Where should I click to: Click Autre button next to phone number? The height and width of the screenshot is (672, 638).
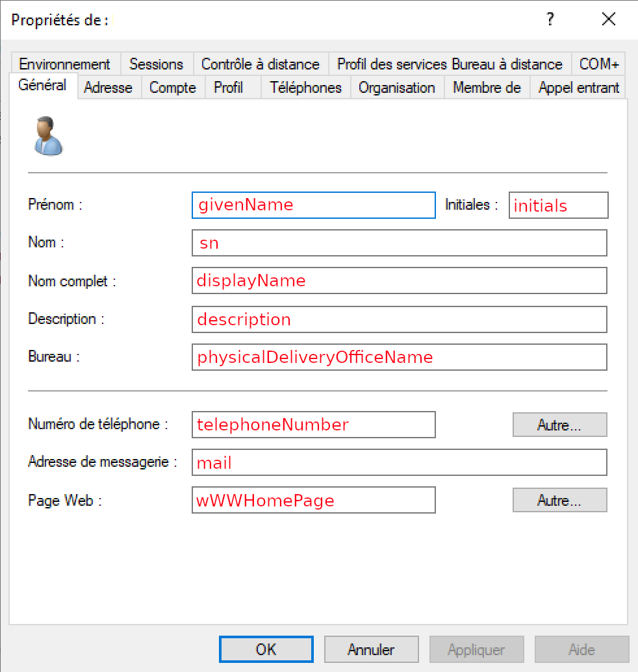point(559,425)
